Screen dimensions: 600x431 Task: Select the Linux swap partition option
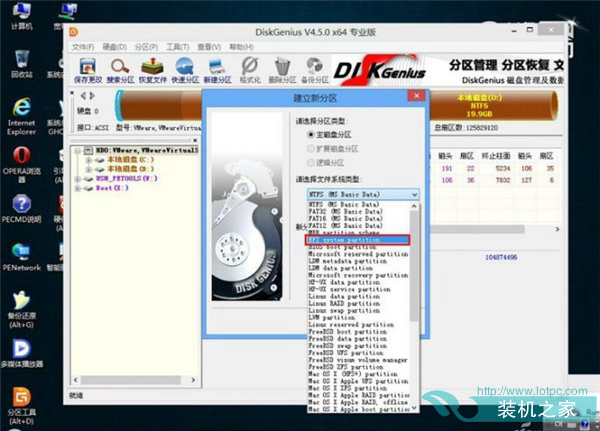[x=346, y=312]
